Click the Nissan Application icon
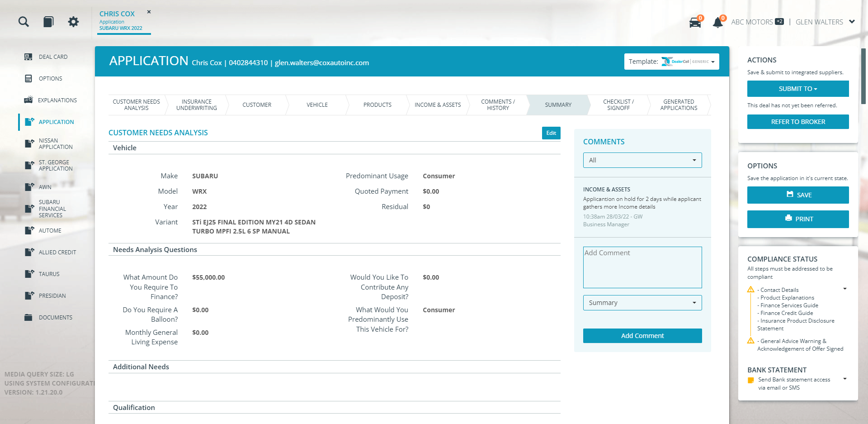The width and height of the screenshot is (868, 424). [x=29, y=144]
